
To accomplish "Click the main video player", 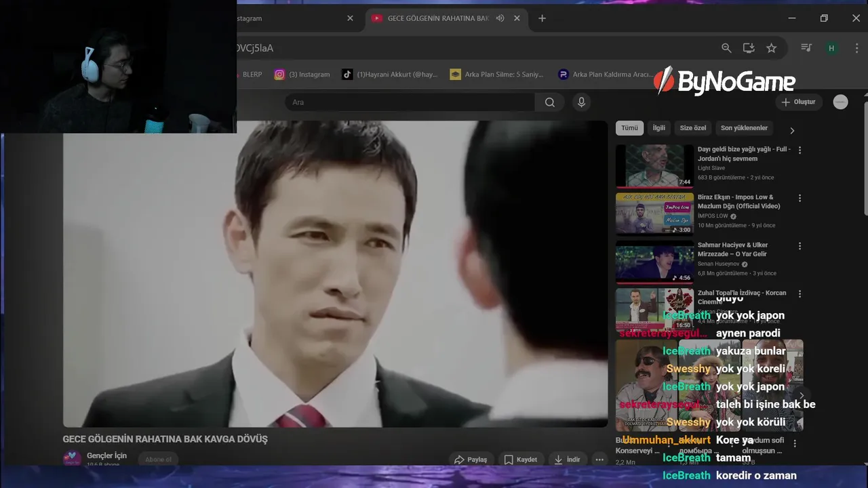I will pos(336,274).
